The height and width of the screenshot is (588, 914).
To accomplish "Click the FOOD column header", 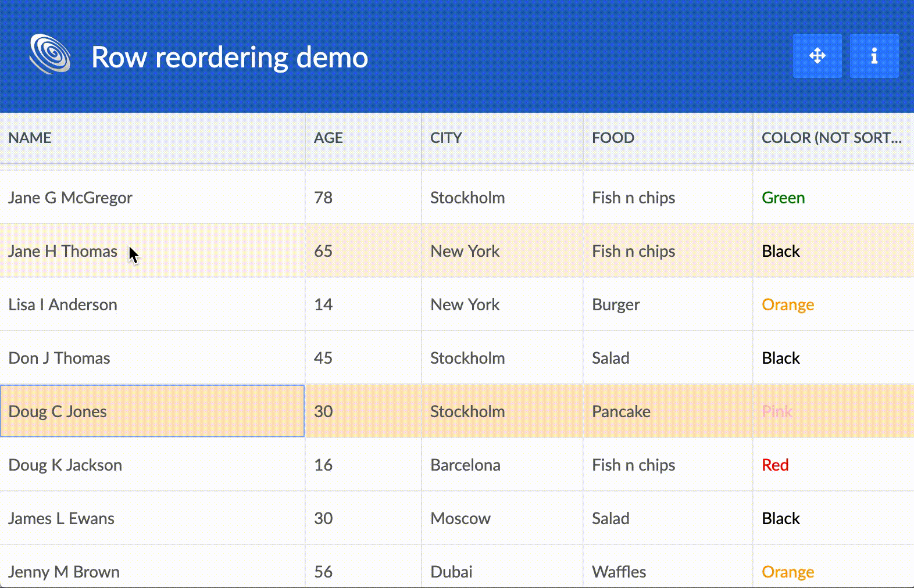I will [x=613, y=138].
